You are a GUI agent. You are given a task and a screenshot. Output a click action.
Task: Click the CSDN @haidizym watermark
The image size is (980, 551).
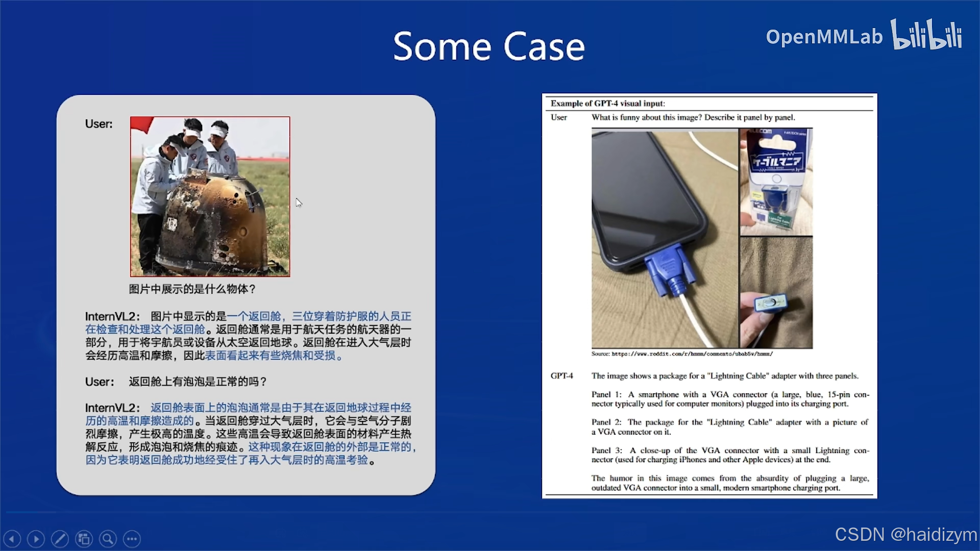(x=905, y=534)
